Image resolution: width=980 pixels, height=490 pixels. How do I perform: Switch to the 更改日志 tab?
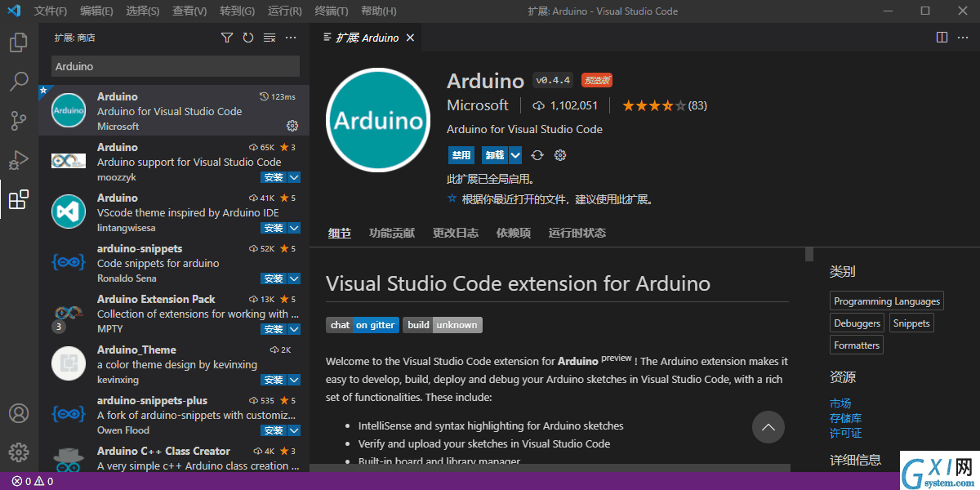pyautogui.click(x=456, y=233)
